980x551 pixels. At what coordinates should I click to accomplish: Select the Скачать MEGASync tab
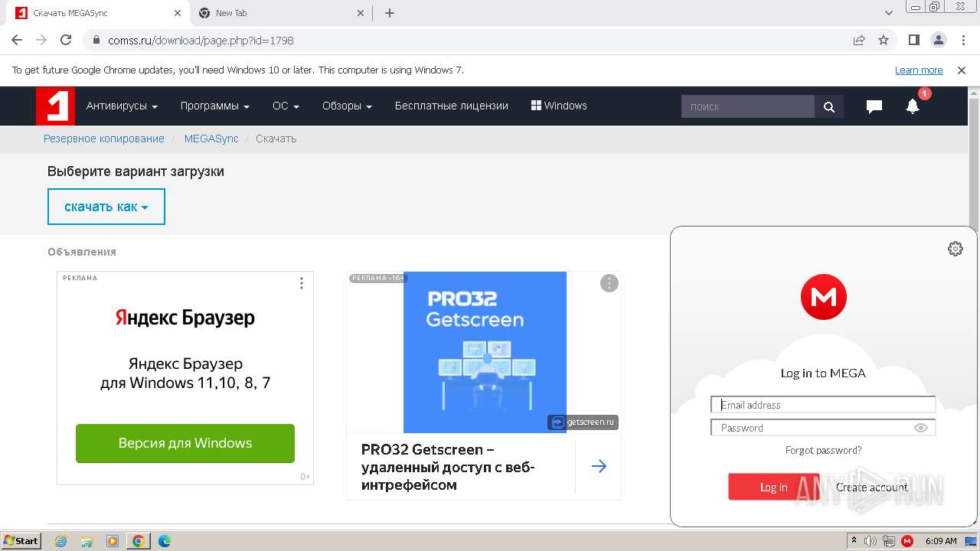[x=98, y=13]
